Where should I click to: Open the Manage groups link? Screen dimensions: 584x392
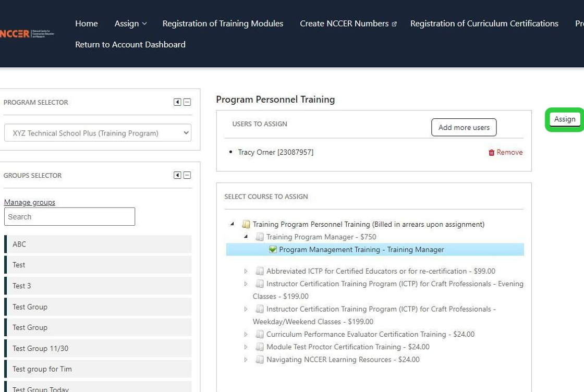coord(30,202)
